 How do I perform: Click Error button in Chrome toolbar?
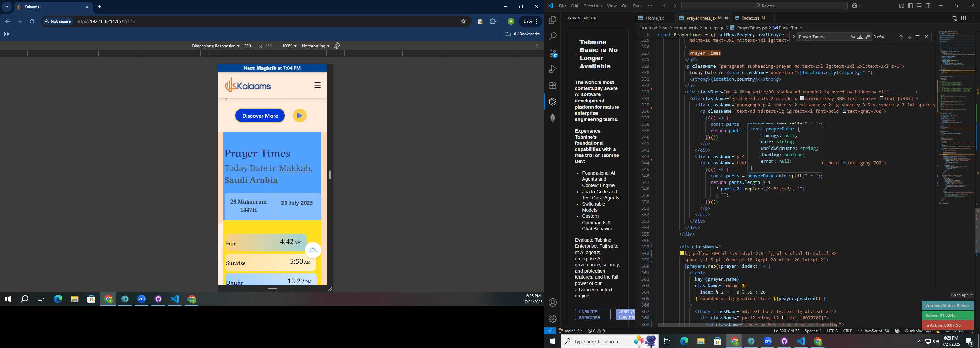coord(531,22)
